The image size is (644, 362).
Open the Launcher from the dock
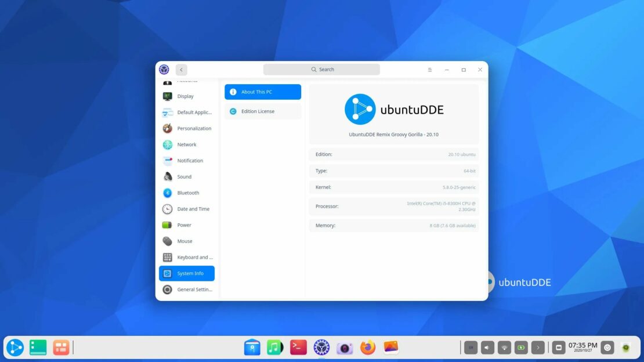(x=16, y=347)
